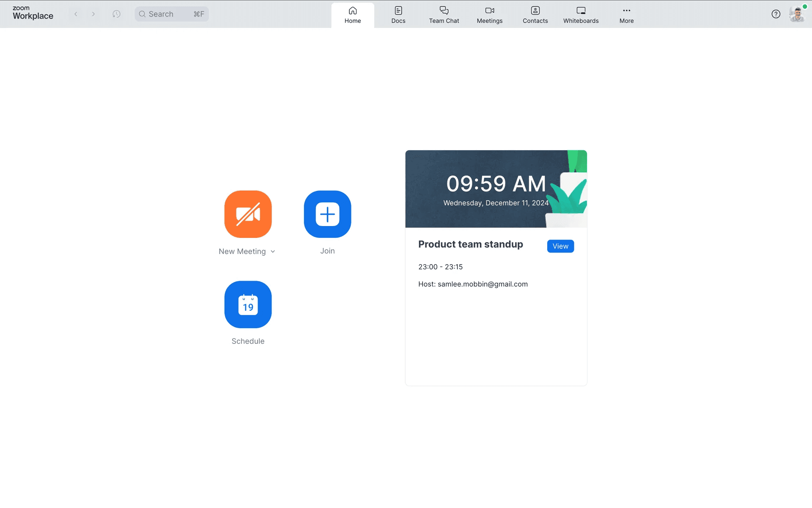The height and width of the screenshot is (508, 812).
Task: Start a New Meeting with orange camera icon
Action: [248, 214]
